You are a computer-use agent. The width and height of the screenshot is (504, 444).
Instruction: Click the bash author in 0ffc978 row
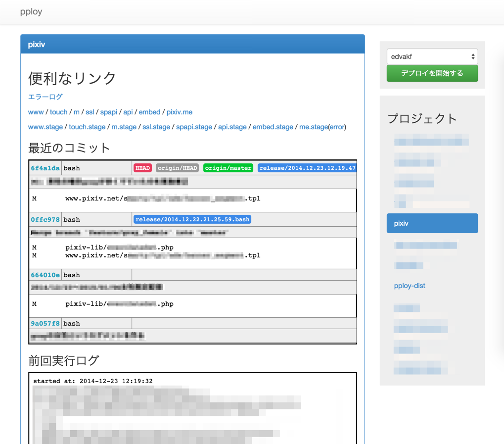[72, 220]
